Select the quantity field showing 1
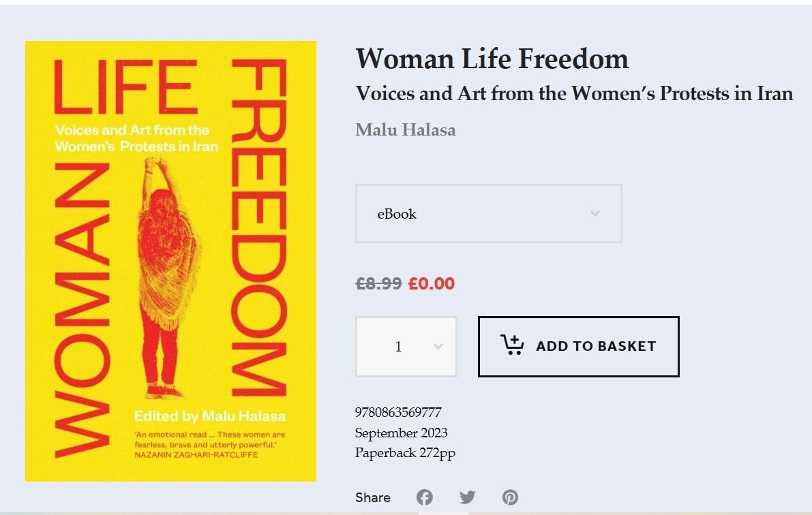The height and width of the screenshot is (515, 812). click(399, 347)
